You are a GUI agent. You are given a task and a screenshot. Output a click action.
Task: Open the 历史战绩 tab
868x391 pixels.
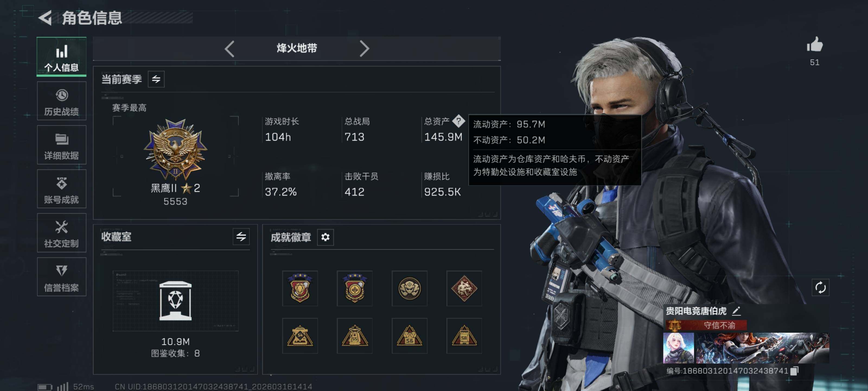(61, 101)
